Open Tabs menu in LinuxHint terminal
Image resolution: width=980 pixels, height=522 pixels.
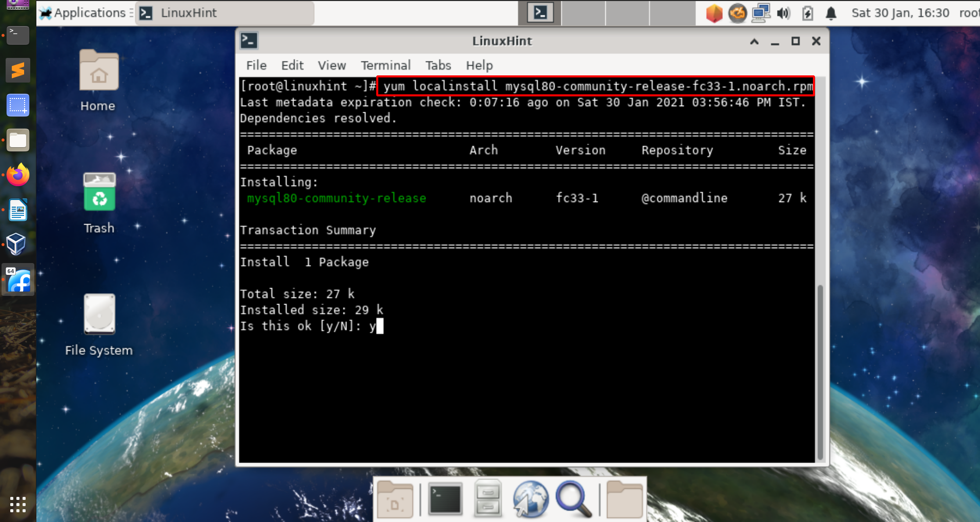(438, 65)
